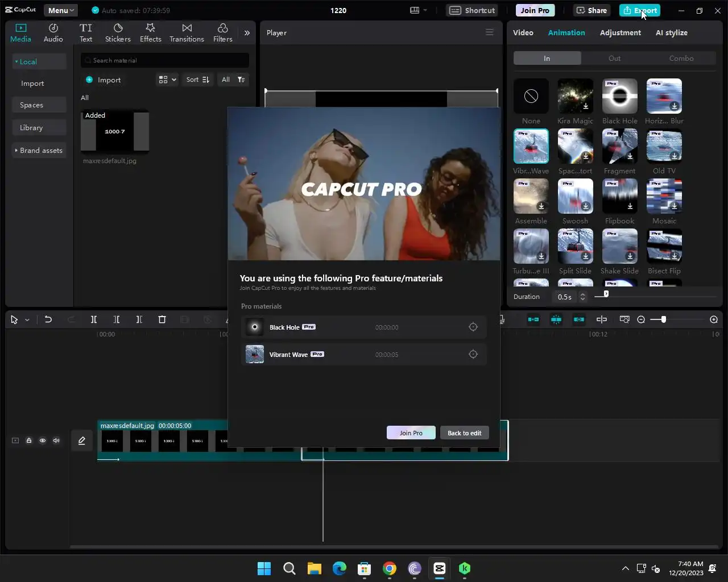Open the Media panel tab
This screenshot has height=582, width=728.
pos(20,33)
